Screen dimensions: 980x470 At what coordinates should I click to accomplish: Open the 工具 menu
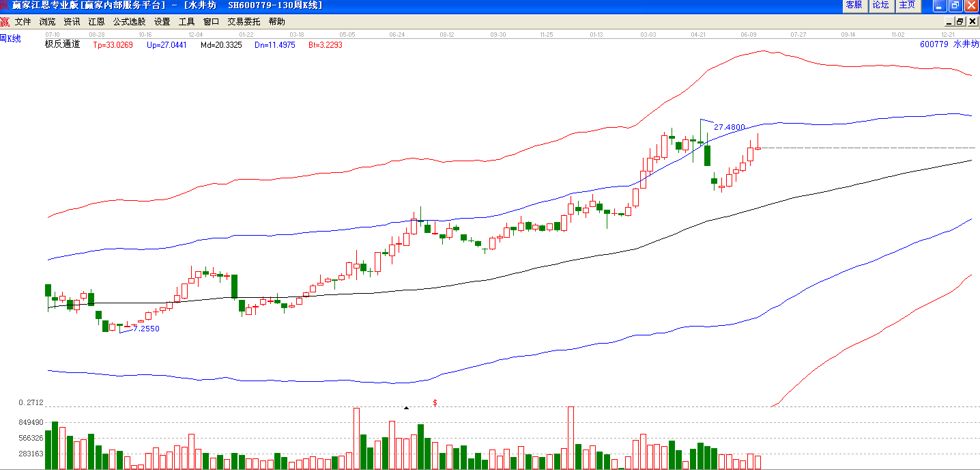point(186,22)
